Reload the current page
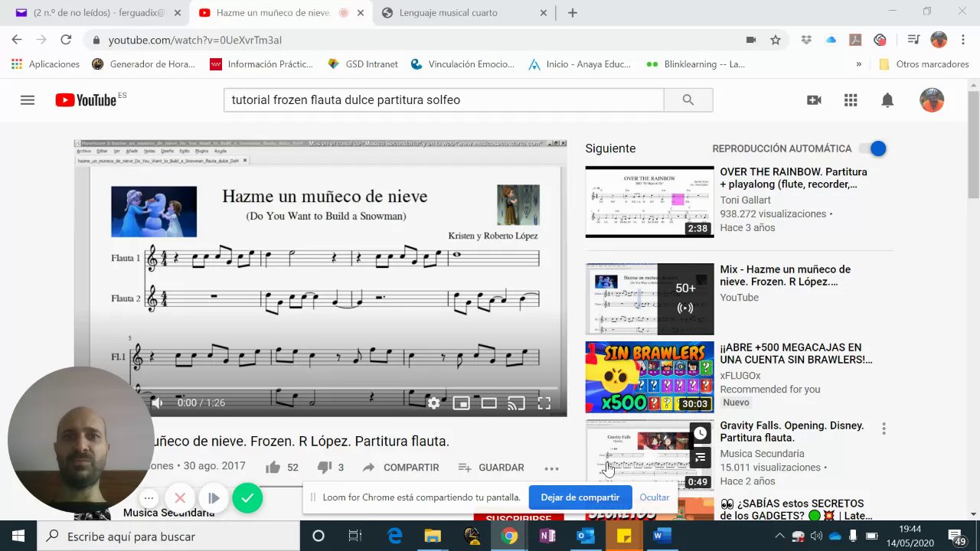 point(66,40)
